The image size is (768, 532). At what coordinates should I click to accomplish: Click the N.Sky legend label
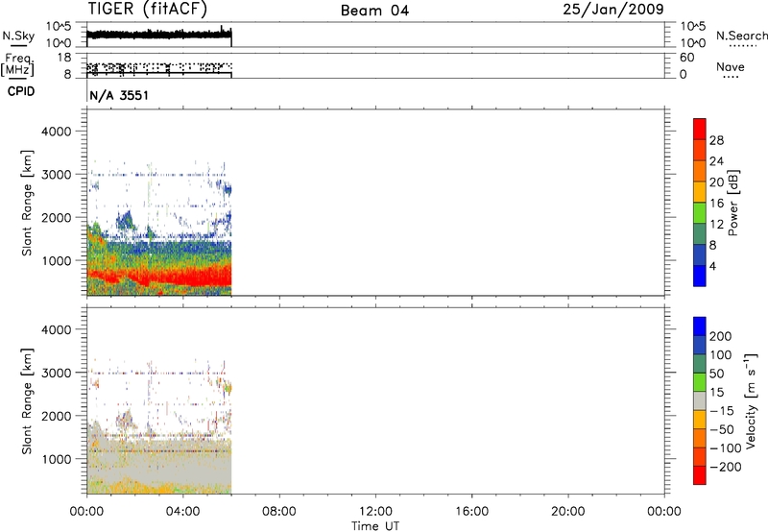[x=18, y=36]
